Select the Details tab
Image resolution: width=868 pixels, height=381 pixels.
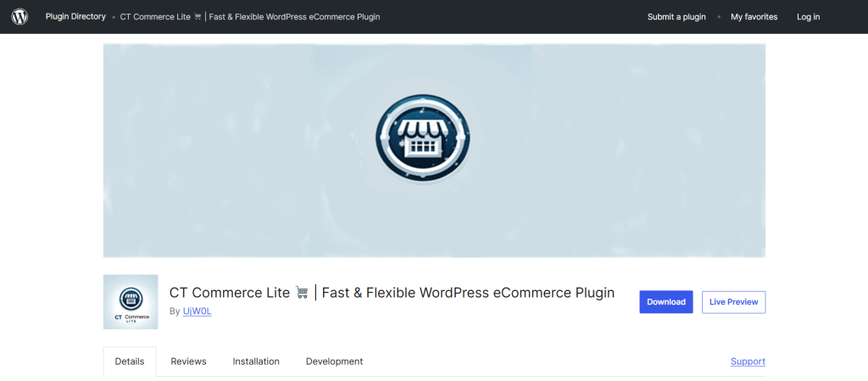[130, 361]
